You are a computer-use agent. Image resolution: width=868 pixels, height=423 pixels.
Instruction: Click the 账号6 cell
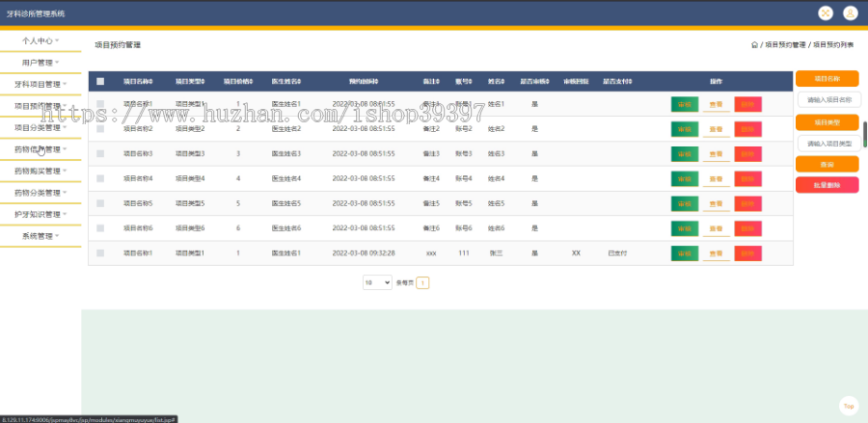point(464,228)
